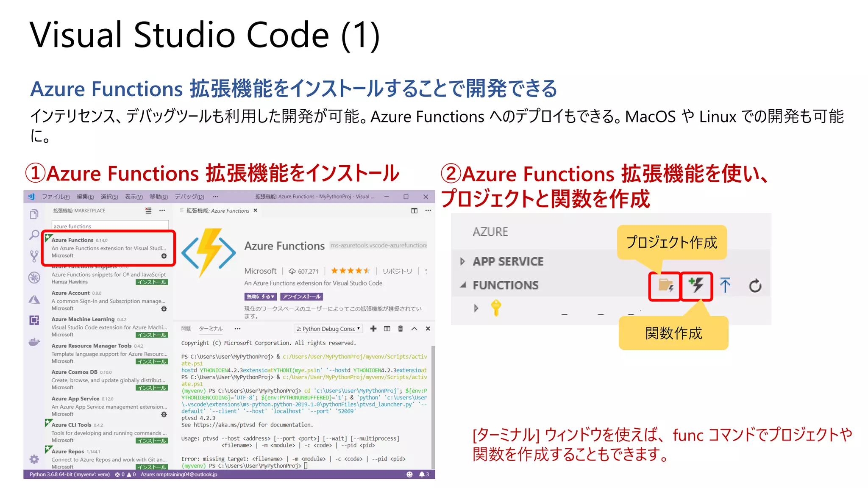Install the Azure Machine Learning extension
The height and width of the screenshot is (488, 868).
(152, 335)
